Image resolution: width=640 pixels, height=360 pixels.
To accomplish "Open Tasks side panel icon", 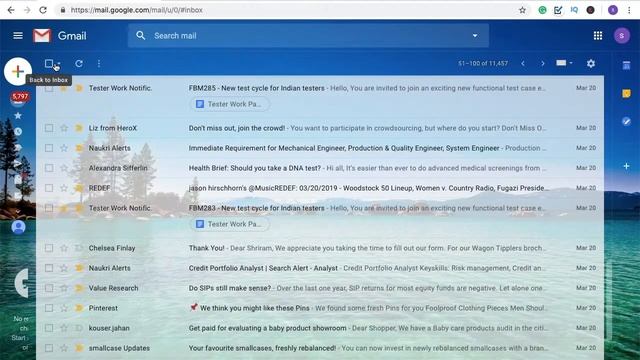I will 626,122.
